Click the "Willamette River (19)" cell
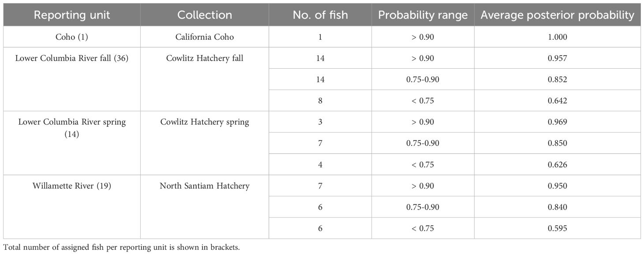 71,186
